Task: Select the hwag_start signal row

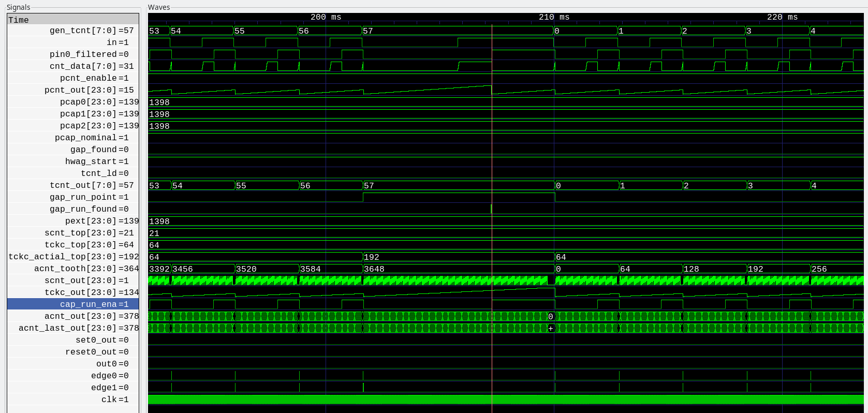Action: 73,161
